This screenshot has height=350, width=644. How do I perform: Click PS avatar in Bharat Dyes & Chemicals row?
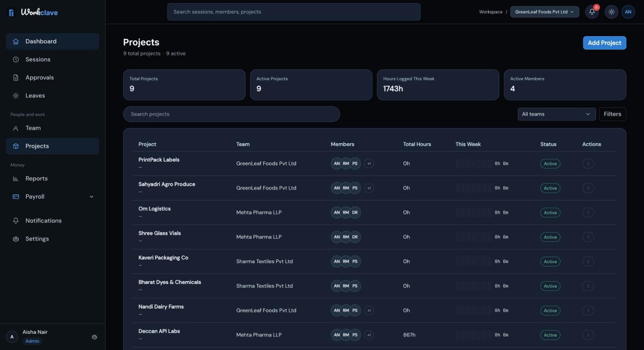[355, 286]
